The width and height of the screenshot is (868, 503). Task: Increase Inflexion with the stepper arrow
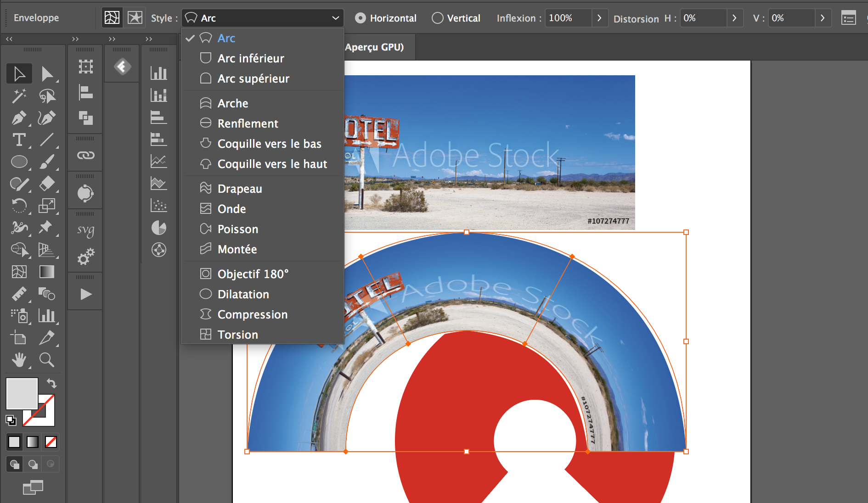click(600, 18)
